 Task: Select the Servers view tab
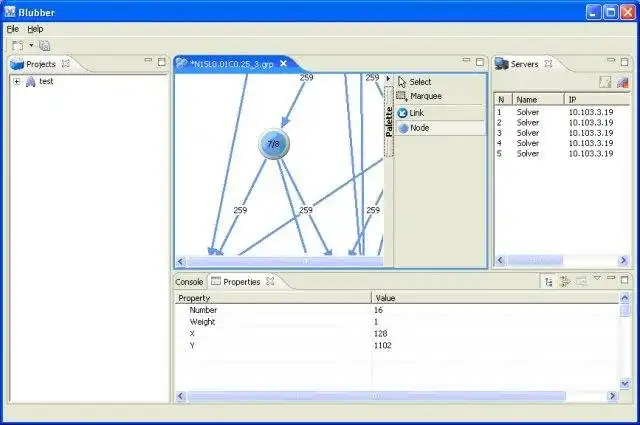tap(524, 64)
